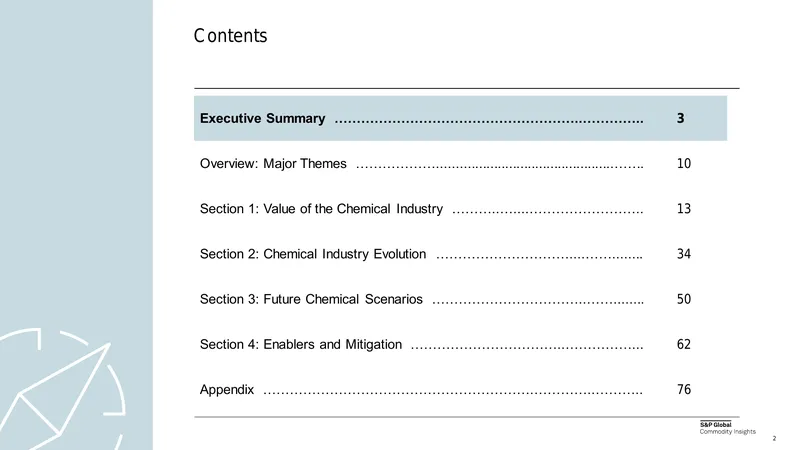Click page number 13 for Section 1
800x450 pixels.
[x=684, y=209]
